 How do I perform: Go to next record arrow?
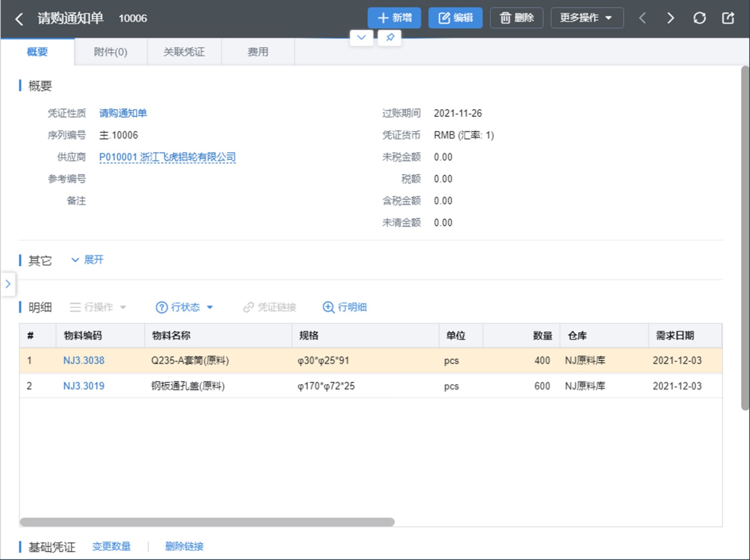(670, 18)
